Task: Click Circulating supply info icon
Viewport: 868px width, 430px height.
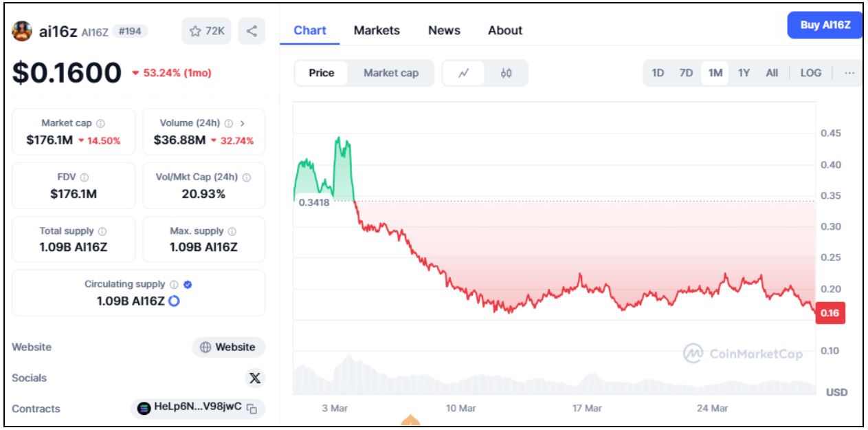Action: click(174, 284)
